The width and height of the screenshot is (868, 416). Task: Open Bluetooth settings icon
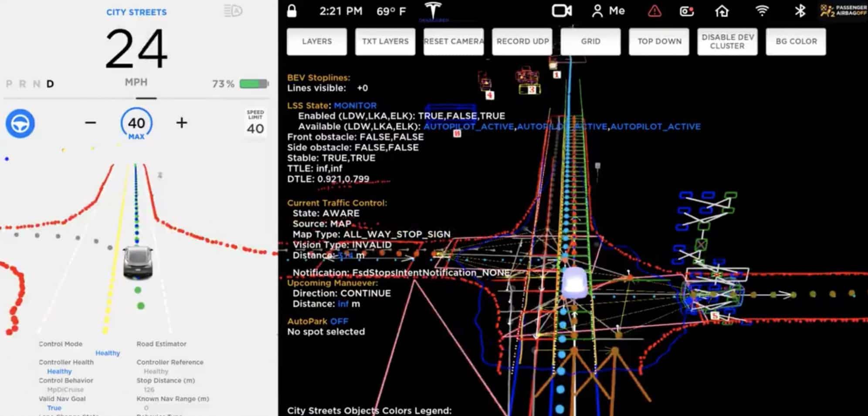[x=800, y=11]
